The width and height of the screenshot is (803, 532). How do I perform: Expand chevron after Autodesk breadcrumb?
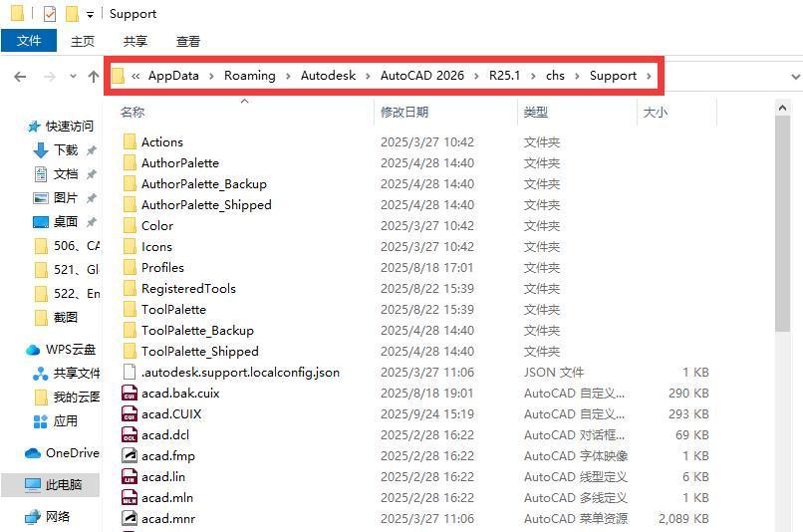(x=368, y=77)
